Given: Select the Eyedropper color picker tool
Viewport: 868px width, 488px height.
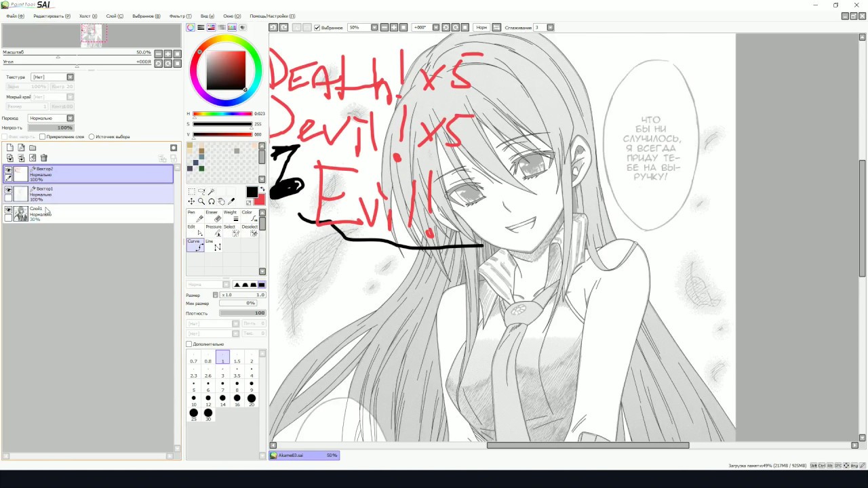Looking at the screenshot, I should [x=231, y=201].
